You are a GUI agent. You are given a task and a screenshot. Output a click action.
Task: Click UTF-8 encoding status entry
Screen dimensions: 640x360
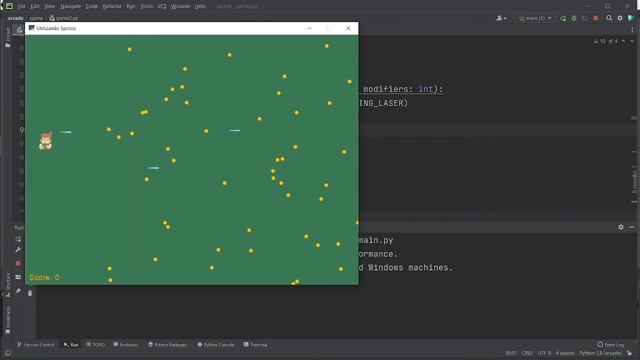click(544, 353)
